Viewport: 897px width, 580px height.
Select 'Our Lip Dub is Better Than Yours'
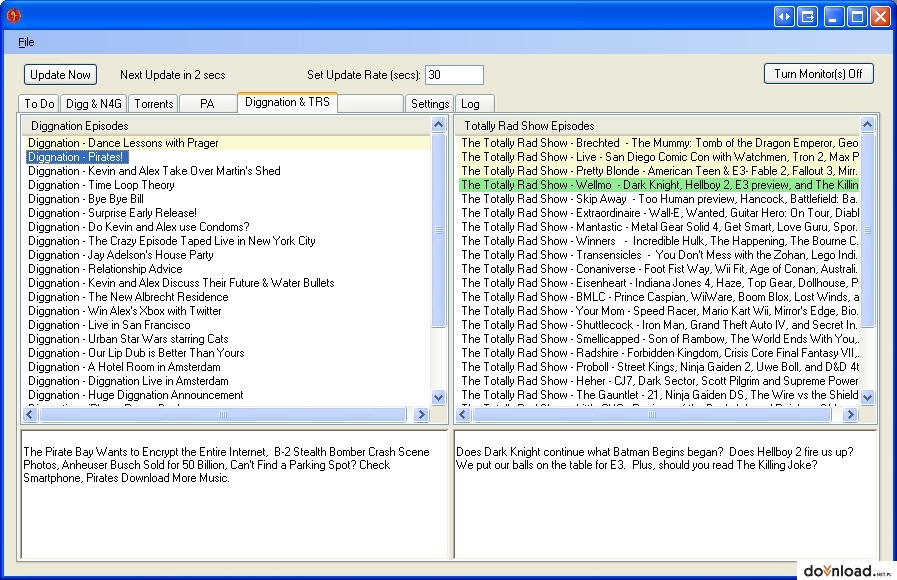(136, 353)
